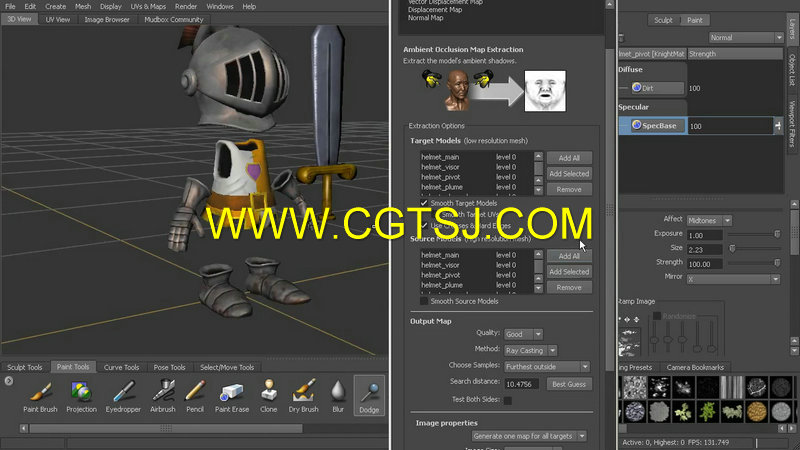Click the stamp tray right scroll arrow
Image resolution: width=800 pixels, height=450 pixels.
point(792,429)
